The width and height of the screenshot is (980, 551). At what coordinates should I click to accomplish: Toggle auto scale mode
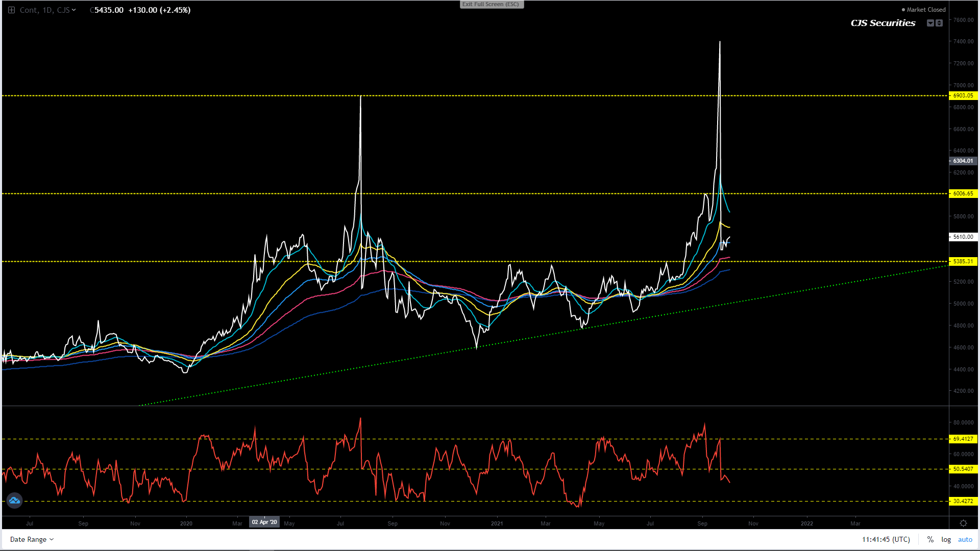[x=965, y=539]
